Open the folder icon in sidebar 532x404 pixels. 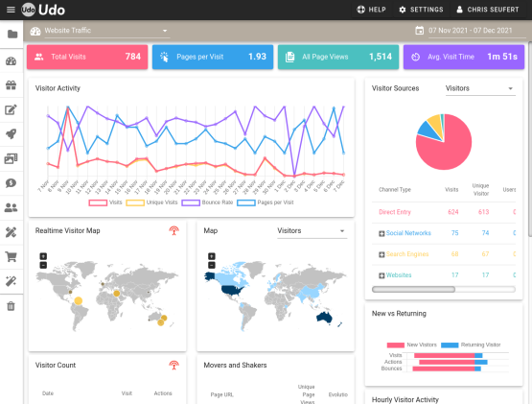[12, 34]
